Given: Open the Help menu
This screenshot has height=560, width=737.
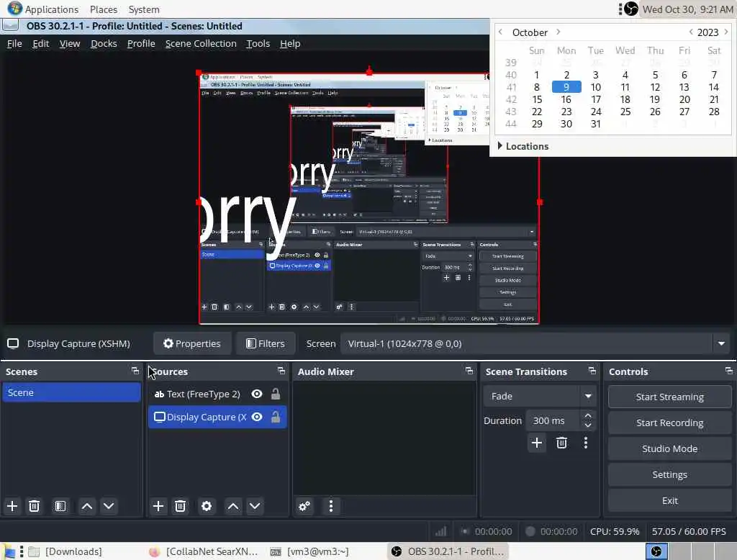Looking at the screenshot, I should (290, 44).
